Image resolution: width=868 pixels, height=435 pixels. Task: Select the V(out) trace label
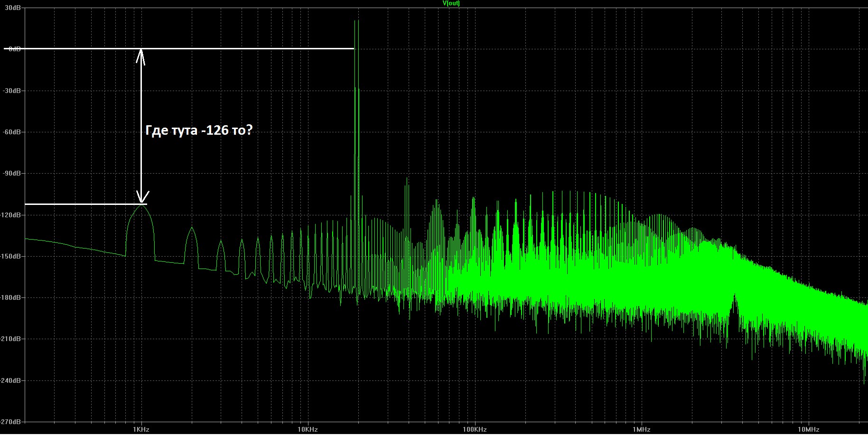click(451, 3)
